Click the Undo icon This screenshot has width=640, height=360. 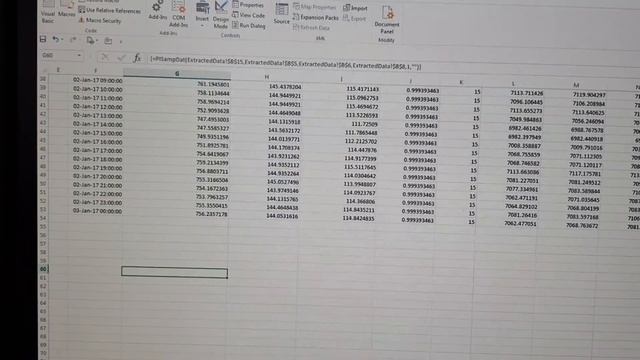click(x=56, y=39)
